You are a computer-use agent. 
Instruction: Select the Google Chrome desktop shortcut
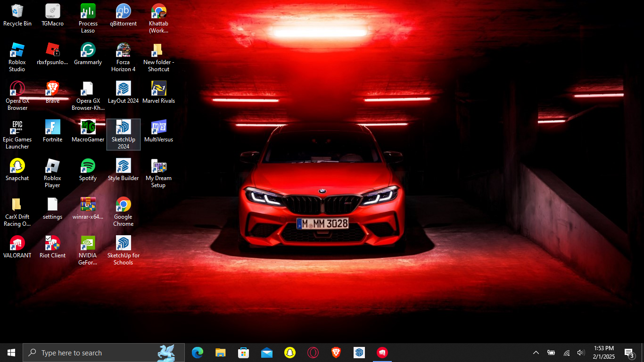[x=123, y=212]
